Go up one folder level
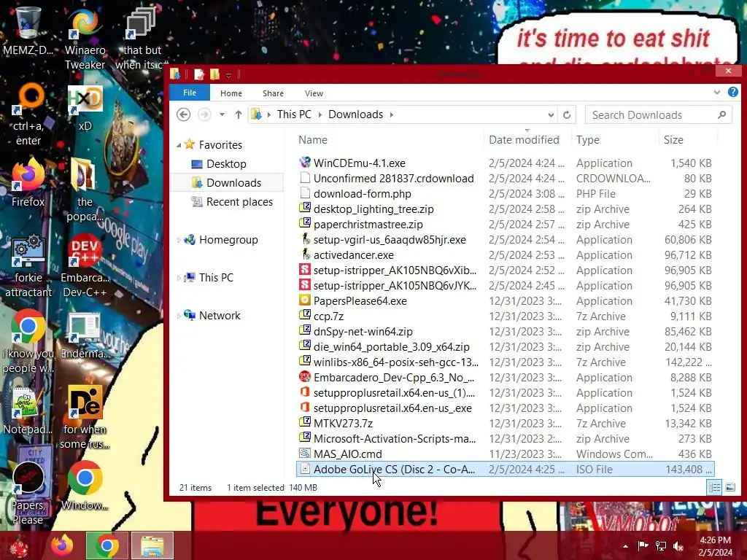 pos(239,114)
